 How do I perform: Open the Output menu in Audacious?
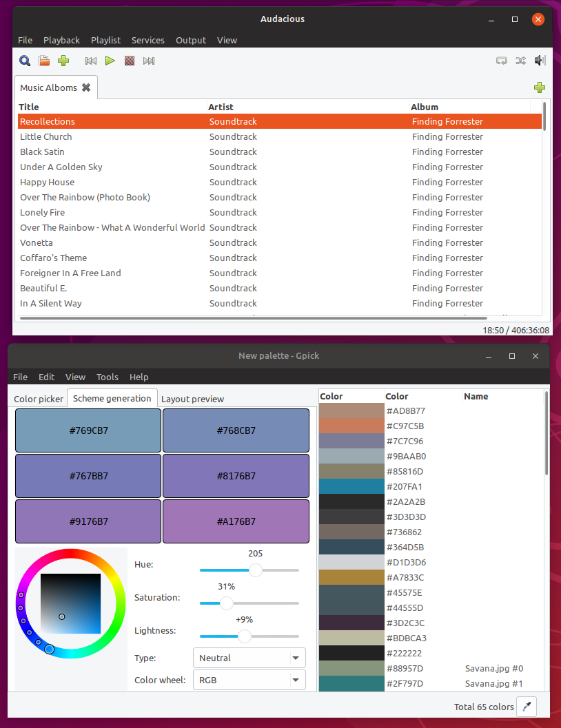click(191, 41)
